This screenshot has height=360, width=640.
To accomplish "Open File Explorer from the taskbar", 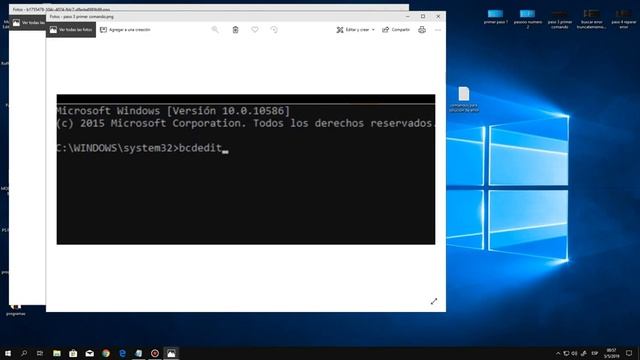I will click(57, 353).
